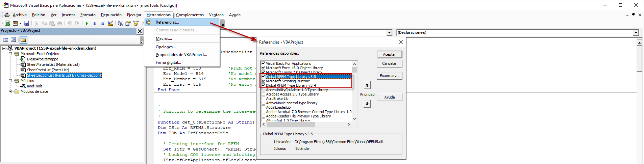Choose Macros... from Herramientas menu
The height and width of the screenshot is (164, 644).
point(182,38)
